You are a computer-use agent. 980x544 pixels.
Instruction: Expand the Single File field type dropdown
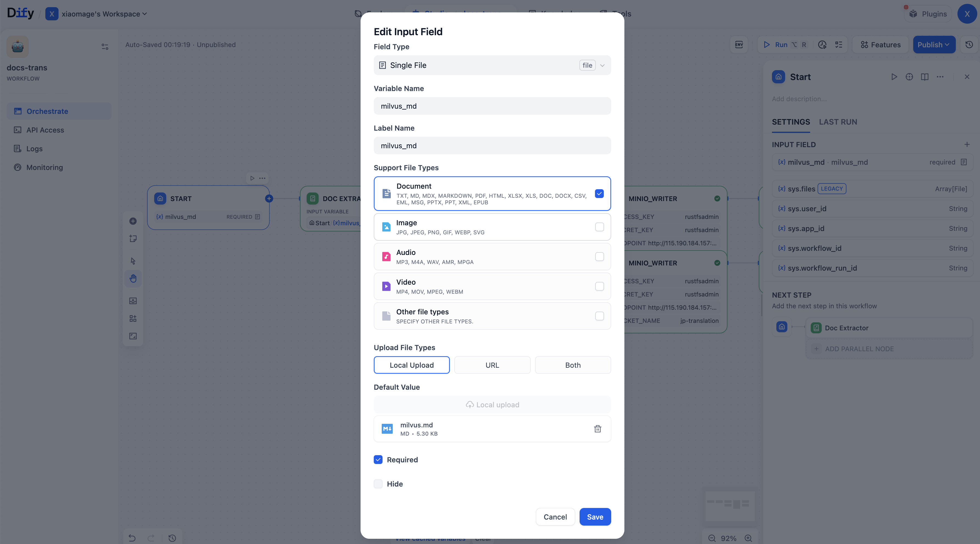pos(492,65)
